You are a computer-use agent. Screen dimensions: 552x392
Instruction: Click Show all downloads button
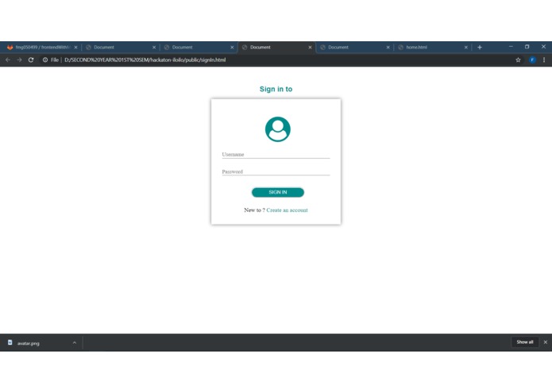525,342
